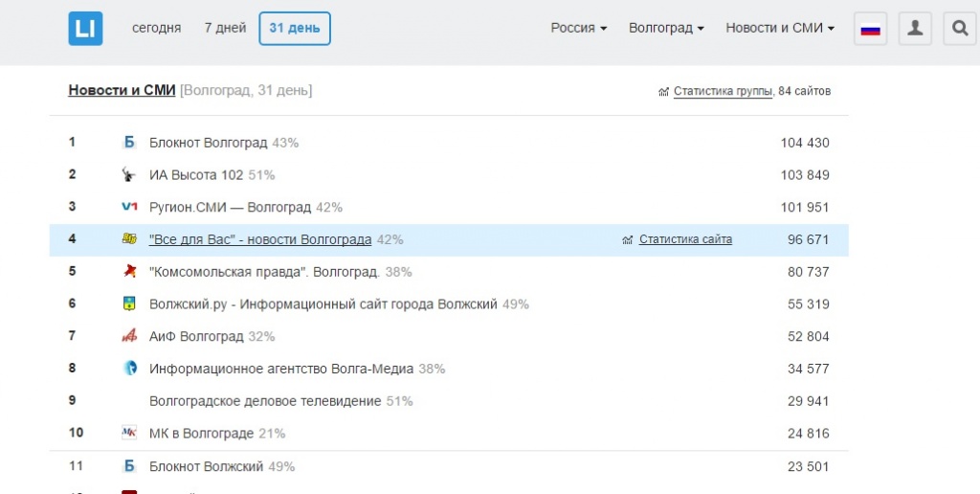This screenshot has height=494, width=980.
Task: Click the Новости и СМИ heading link
Action: pos(122,90)
